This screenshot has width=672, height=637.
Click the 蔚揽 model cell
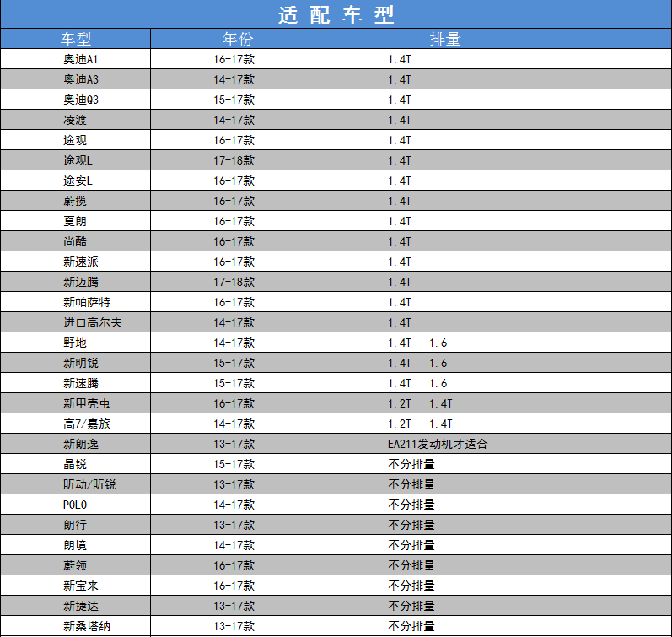(x=75, y=201)
